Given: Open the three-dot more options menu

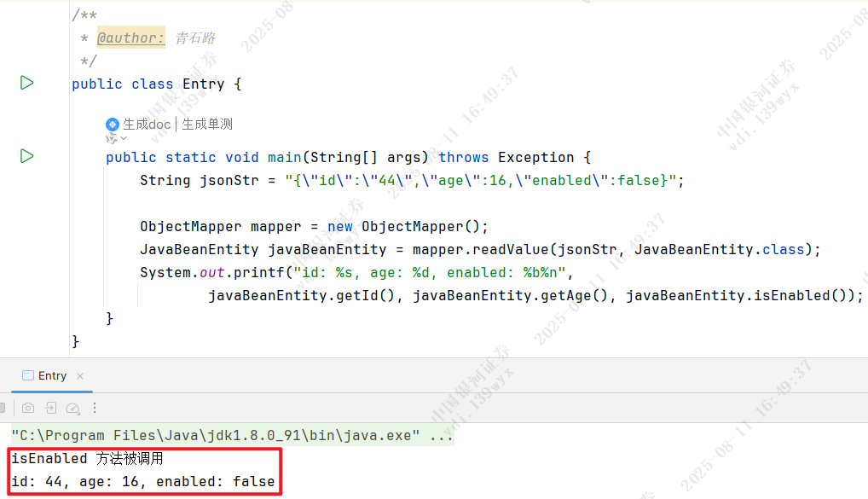Looking at the screenshot, I should [x=95, y=409].
